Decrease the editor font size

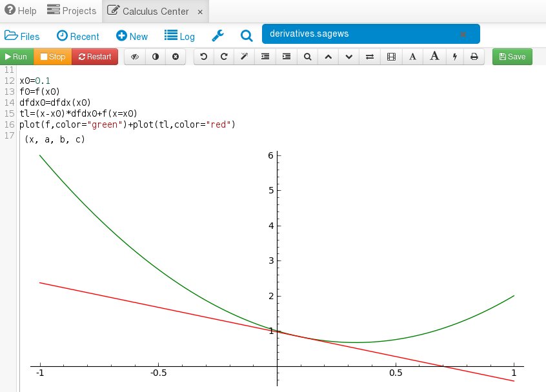point(412,57)
